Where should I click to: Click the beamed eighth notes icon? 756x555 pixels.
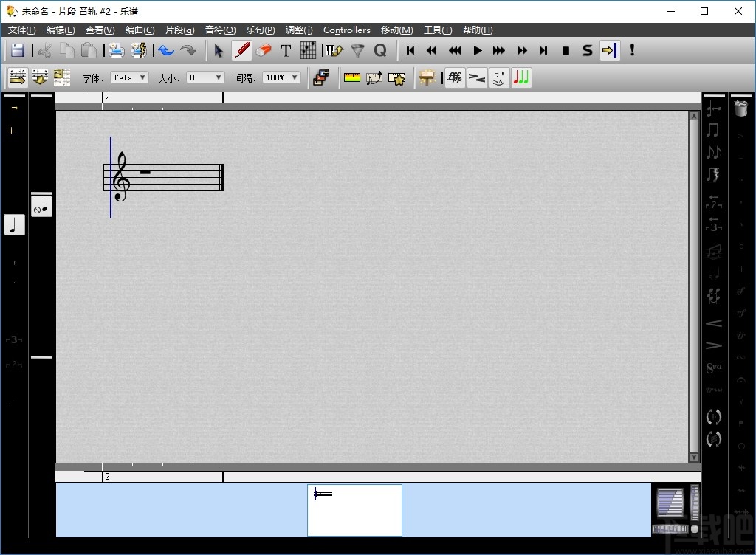[714, 130]
